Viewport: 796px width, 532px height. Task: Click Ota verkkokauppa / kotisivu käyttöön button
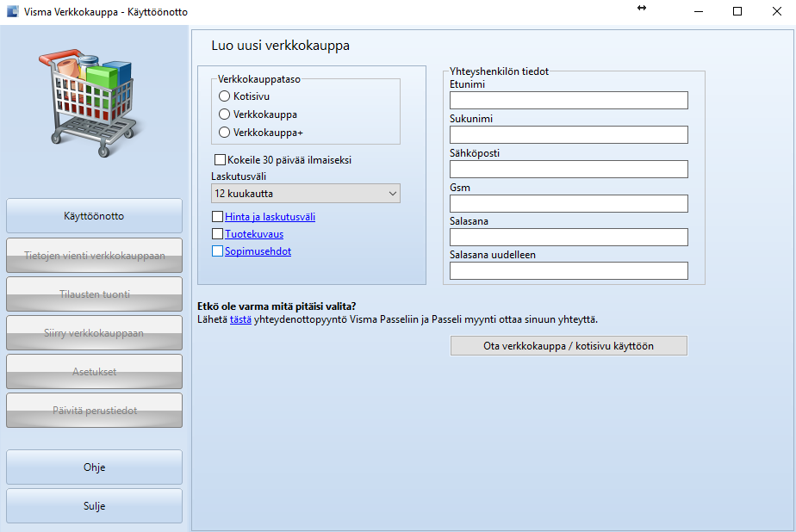(569, 346)
